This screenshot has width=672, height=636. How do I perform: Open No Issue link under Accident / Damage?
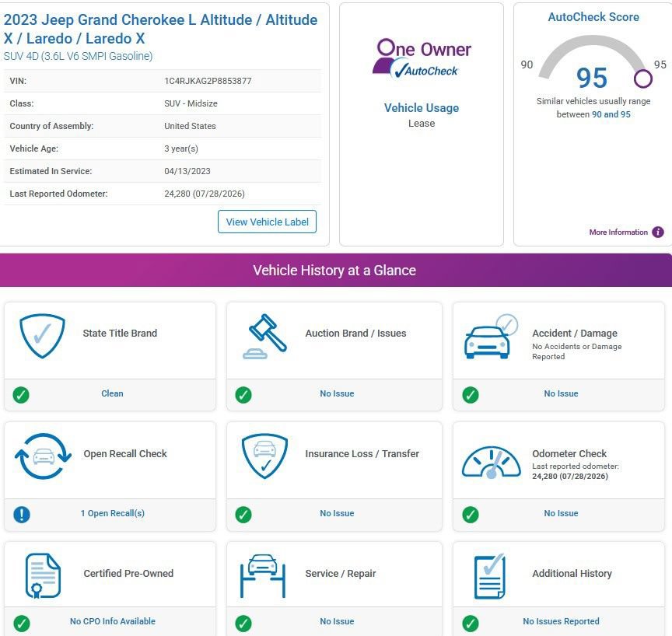click(561, 393)
